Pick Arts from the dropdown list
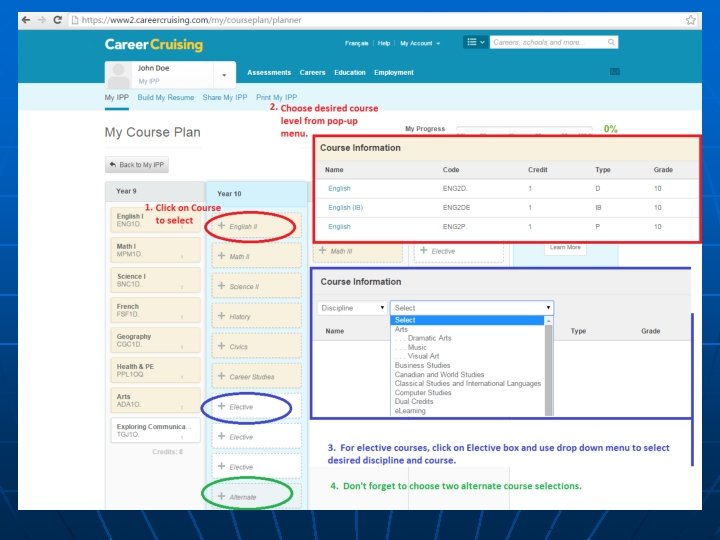720x540 pixels. tap(401, 329)
